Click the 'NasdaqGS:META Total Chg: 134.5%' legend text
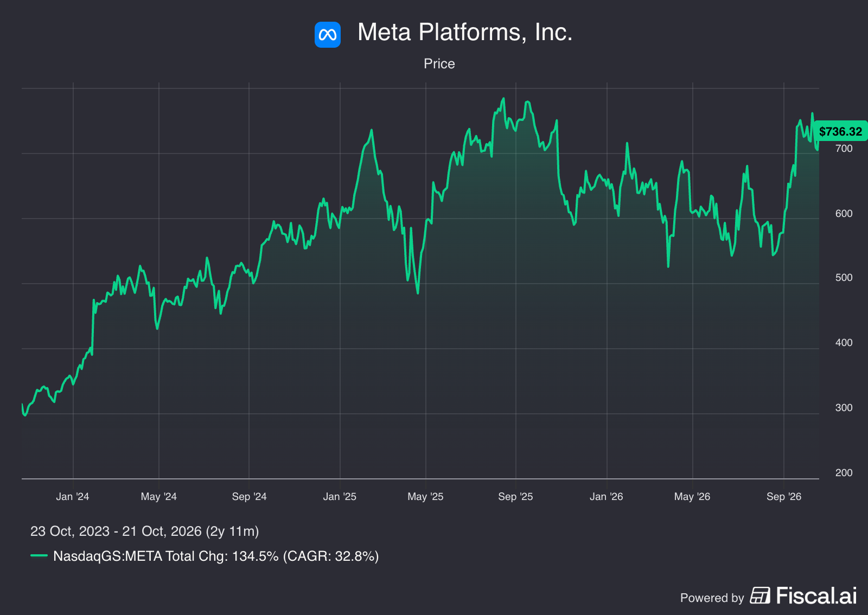This screenshot has height=615, width=868. point(166,556)
